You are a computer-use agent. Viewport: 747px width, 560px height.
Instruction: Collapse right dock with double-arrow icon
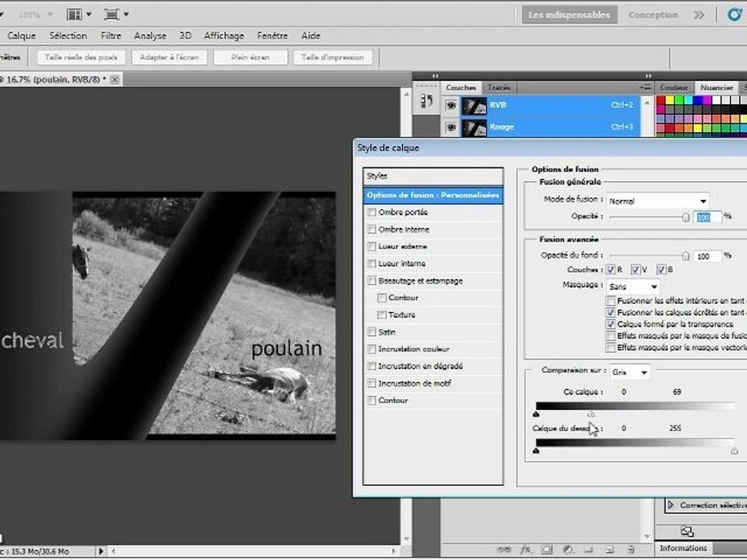click(648, 75)
